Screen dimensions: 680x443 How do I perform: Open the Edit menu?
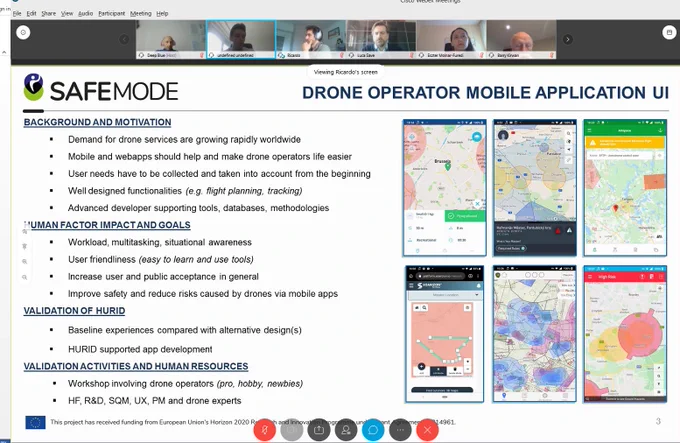[x=31, y=13]
